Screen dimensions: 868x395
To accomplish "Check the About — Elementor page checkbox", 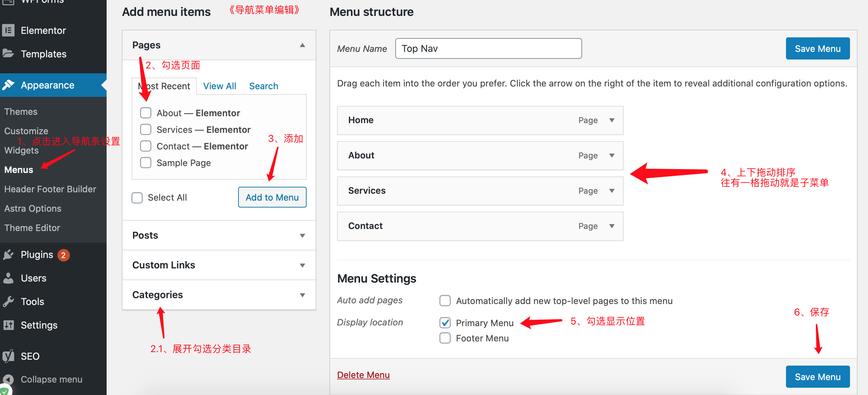I will [x=146, y=113].
